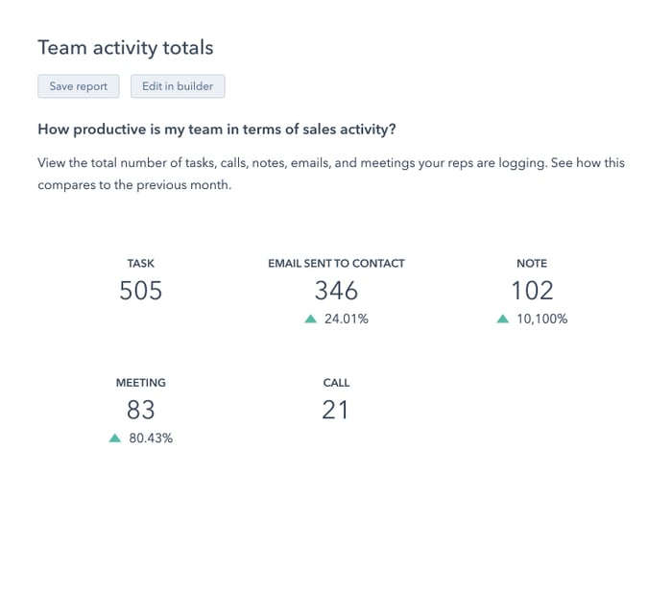
Task: Click the green up arrow under Meeting count
Action: (115, 438)
